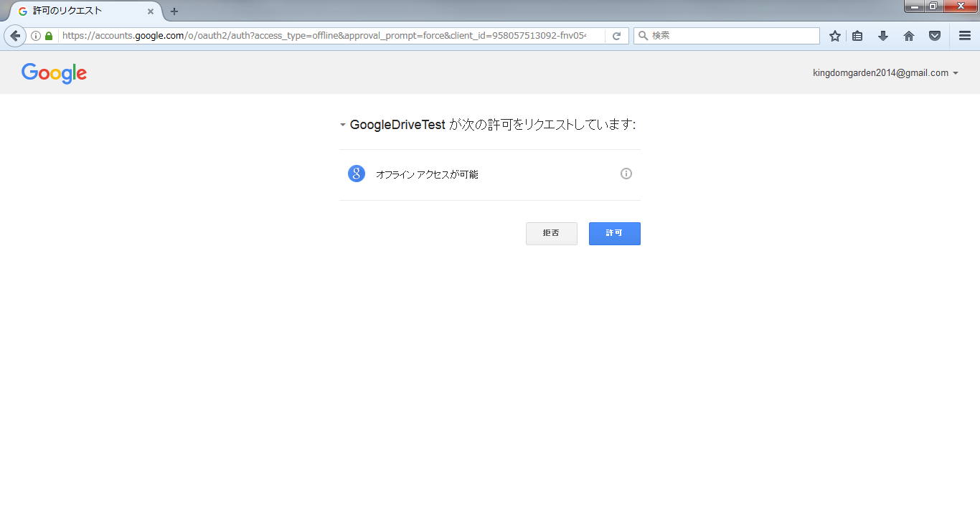Collapse the GoogleDriveTest details arrow

point(343,125)
